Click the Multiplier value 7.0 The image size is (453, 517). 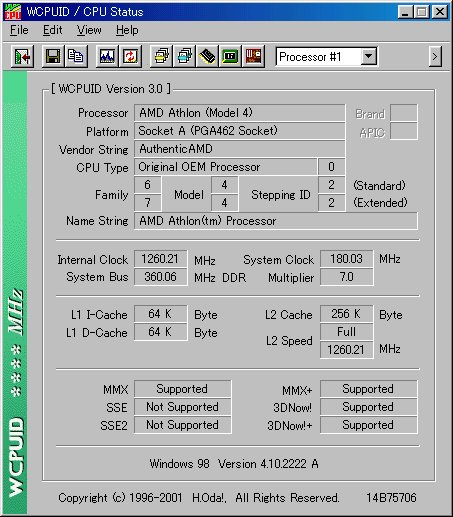(x=346, y=277)
